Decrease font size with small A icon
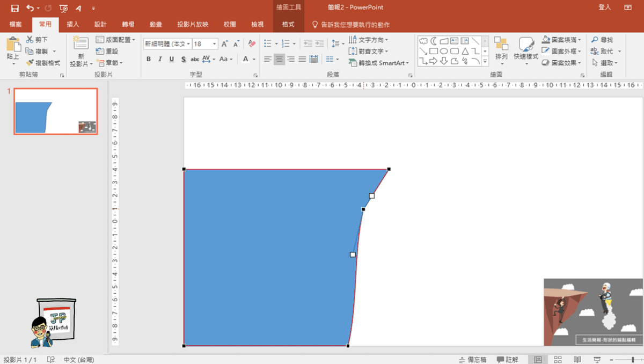Screen dimensions: 644x364 236,44
